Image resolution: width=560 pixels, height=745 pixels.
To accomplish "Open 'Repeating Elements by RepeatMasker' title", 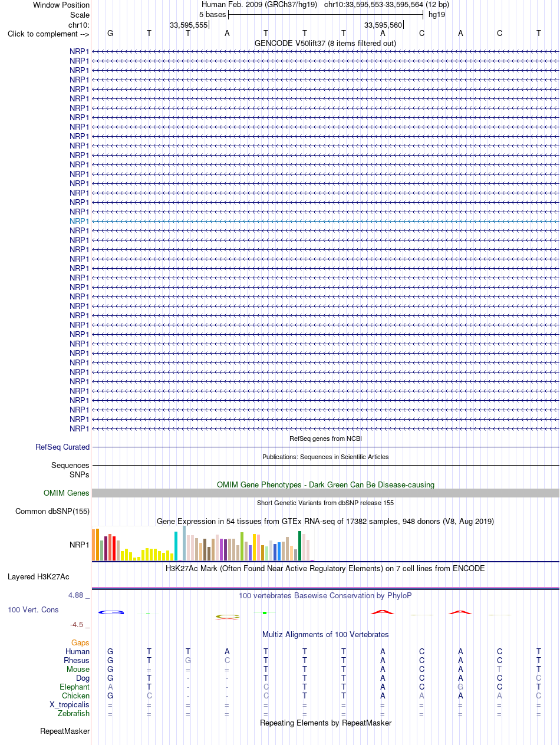I will pyautogui.click(x=325, y=723).
